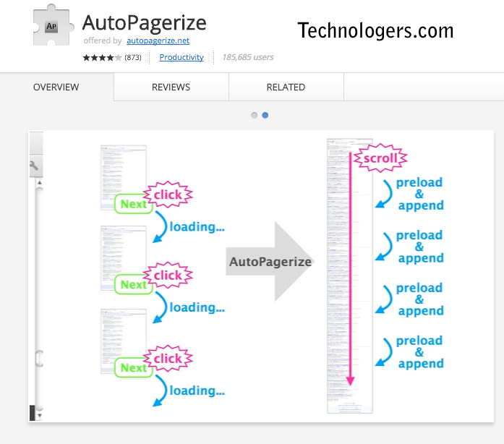Click the (873) ratings count
Screen dimensions: 504x444
133,58
